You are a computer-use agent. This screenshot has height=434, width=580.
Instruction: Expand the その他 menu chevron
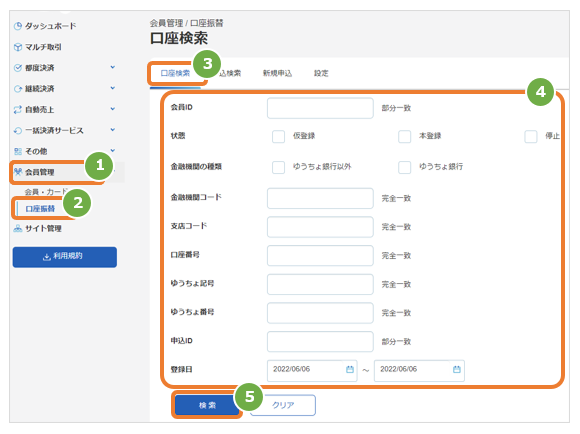pyautogui.click(x=113, y=151)
